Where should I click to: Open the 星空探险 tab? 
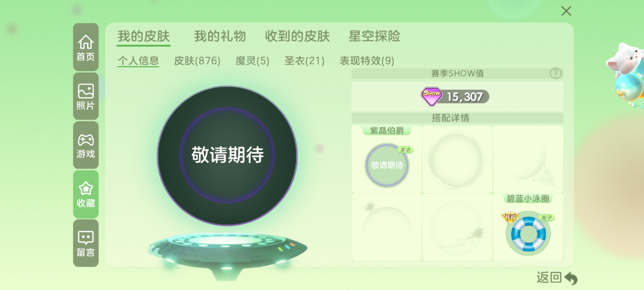[374, 36]
